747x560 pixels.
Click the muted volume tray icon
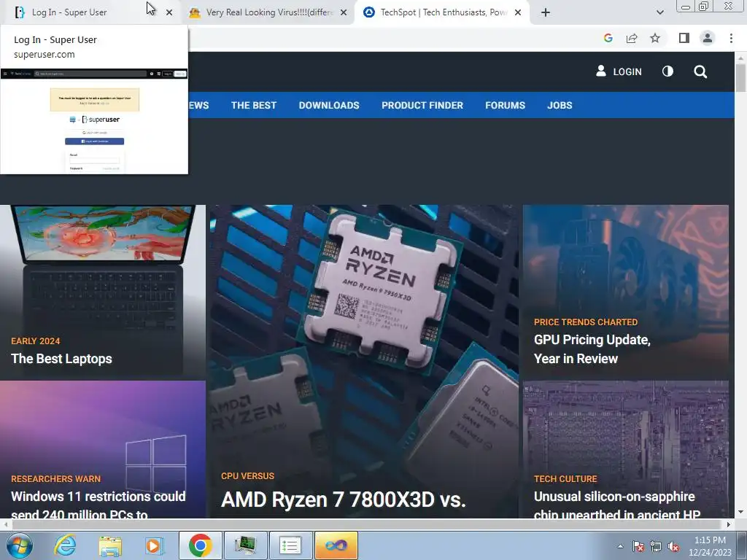point(673,546)
